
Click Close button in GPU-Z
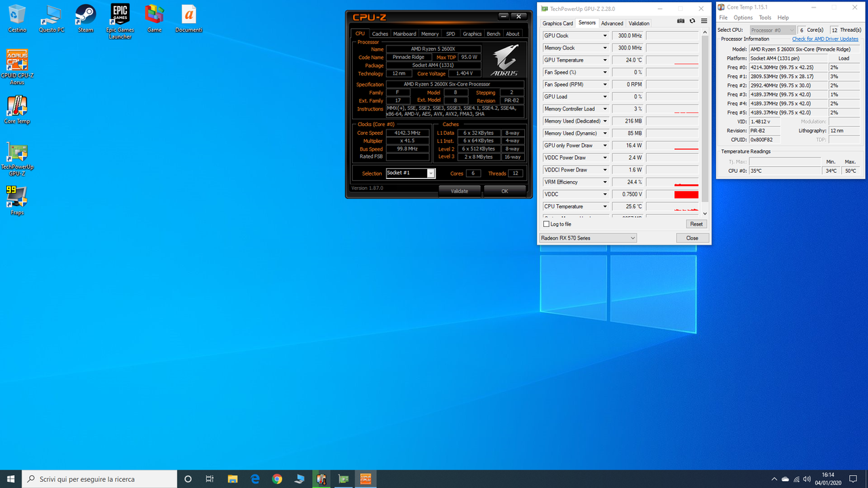pos(692,238)
